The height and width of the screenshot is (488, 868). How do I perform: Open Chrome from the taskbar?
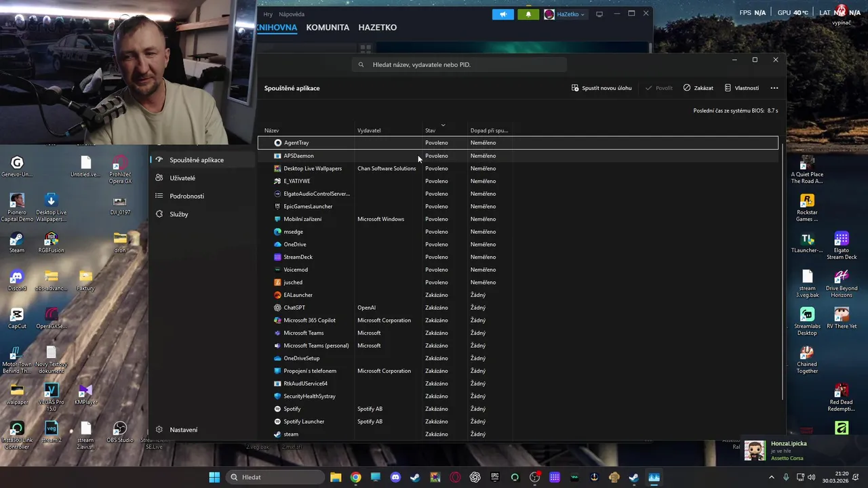click(355, 477)
